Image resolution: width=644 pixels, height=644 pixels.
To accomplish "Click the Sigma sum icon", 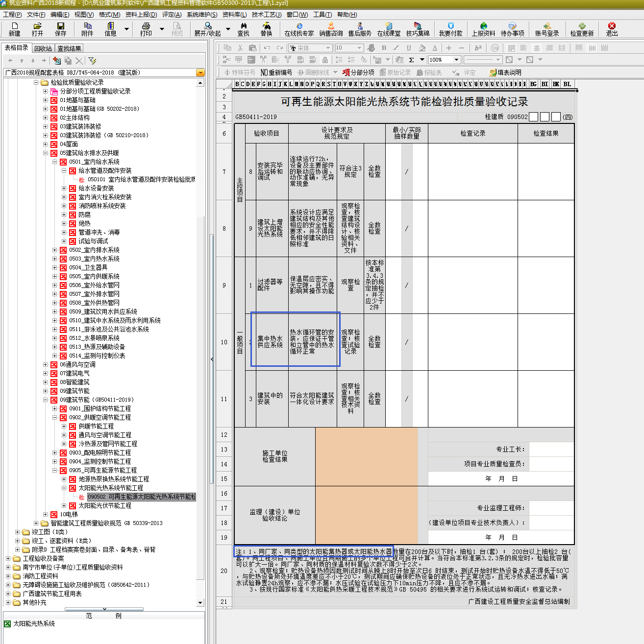I will 411,60.
